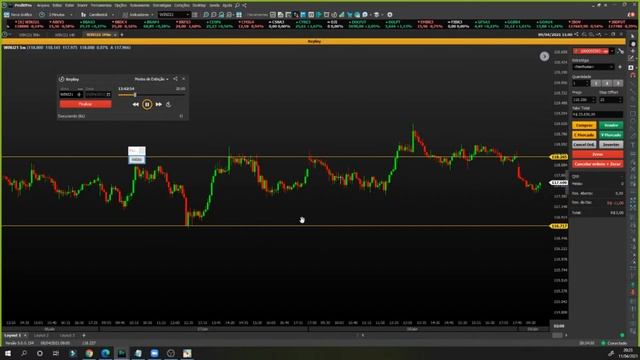Click the headphones icon in right toolbar

pyautogui.click(x=633, y=76)
